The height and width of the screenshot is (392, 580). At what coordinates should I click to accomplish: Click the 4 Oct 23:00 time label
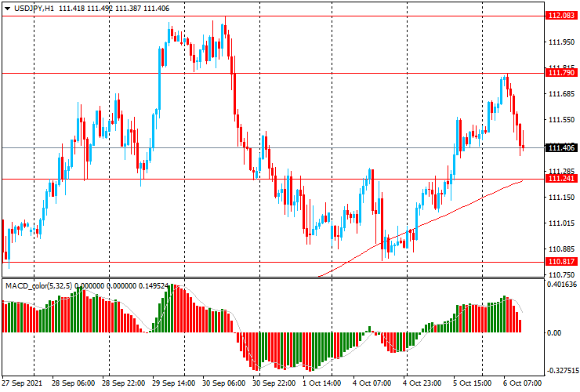tap(422, 384)
